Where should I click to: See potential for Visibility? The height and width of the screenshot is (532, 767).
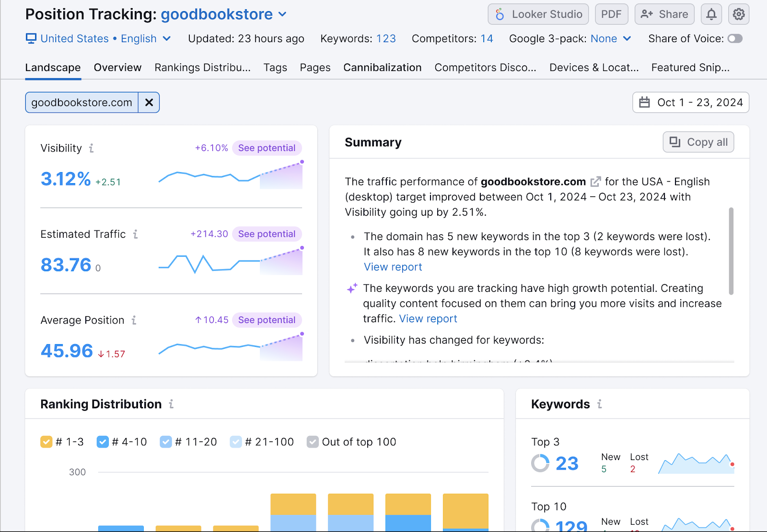267,148
